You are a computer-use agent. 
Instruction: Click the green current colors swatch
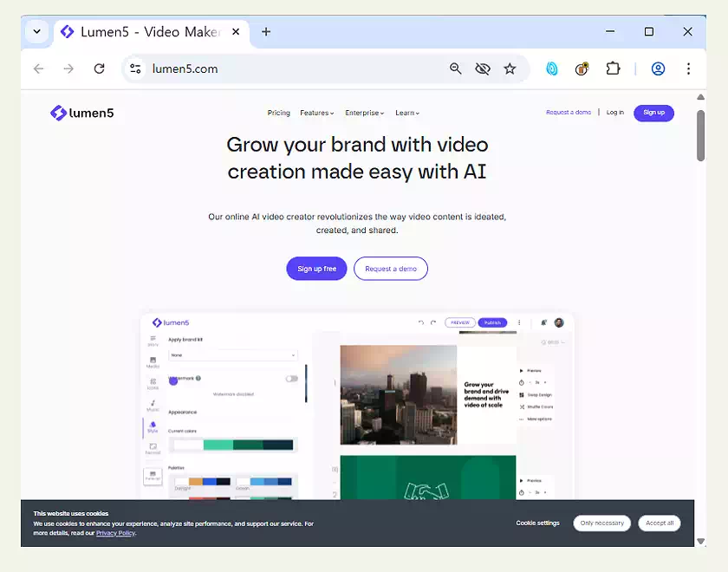[218, 445]
